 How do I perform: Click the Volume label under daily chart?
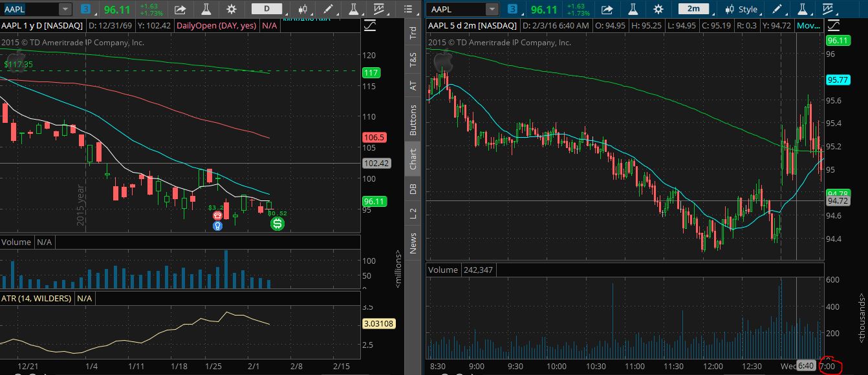[x=16, y=242]
